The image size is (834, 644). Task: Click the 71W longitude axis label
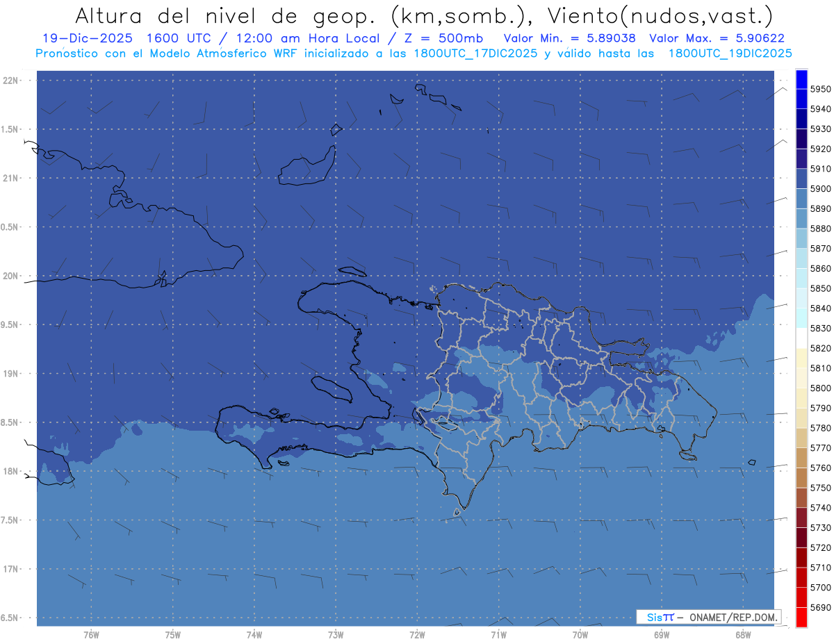click(x=498, y=635)
